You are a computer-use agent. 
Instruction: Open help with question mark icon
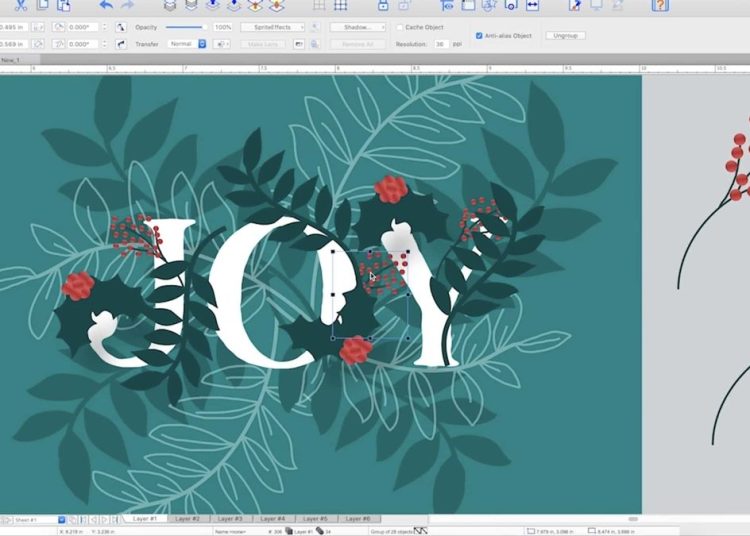[660, 5]
